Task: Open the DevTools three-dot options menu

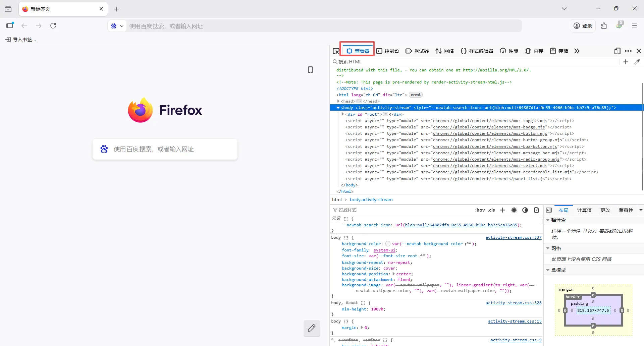Action: tap(628, 51)
